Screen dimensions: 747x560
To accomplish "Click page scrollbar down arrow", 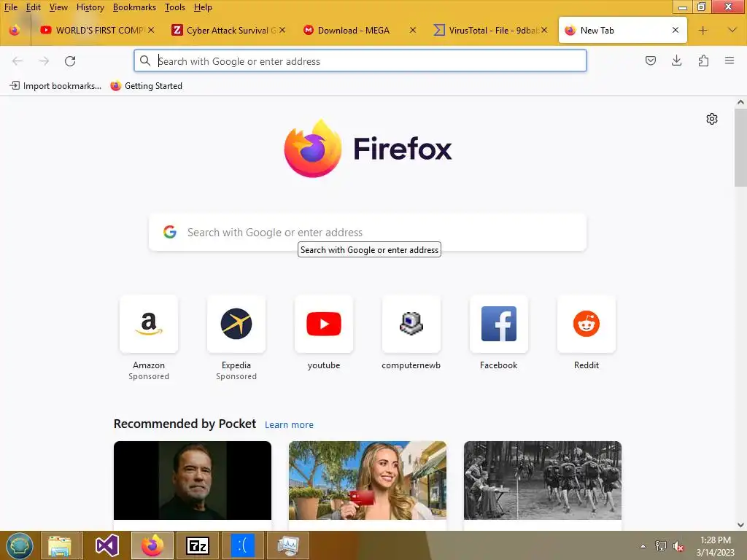I will point(740,525).
